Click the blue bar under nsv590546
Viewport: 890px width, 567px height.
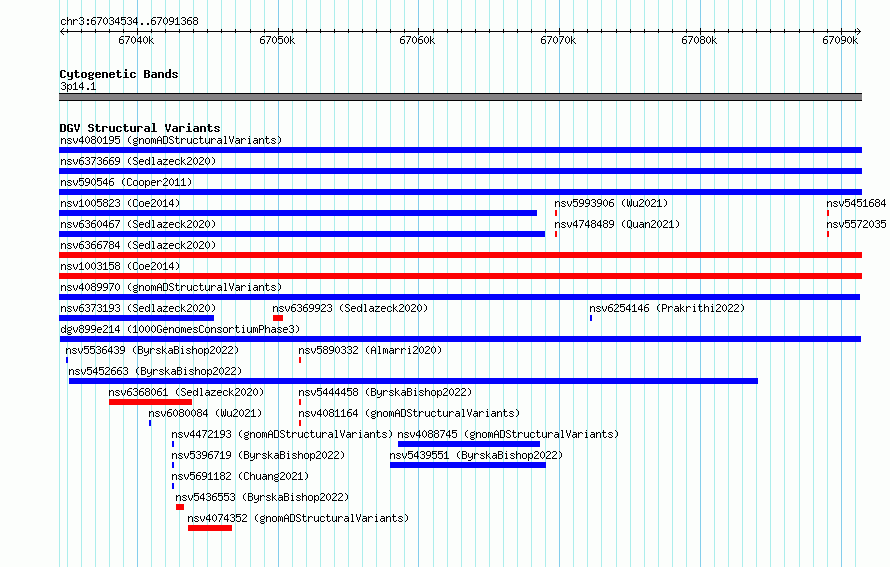(x=460, y=192)
